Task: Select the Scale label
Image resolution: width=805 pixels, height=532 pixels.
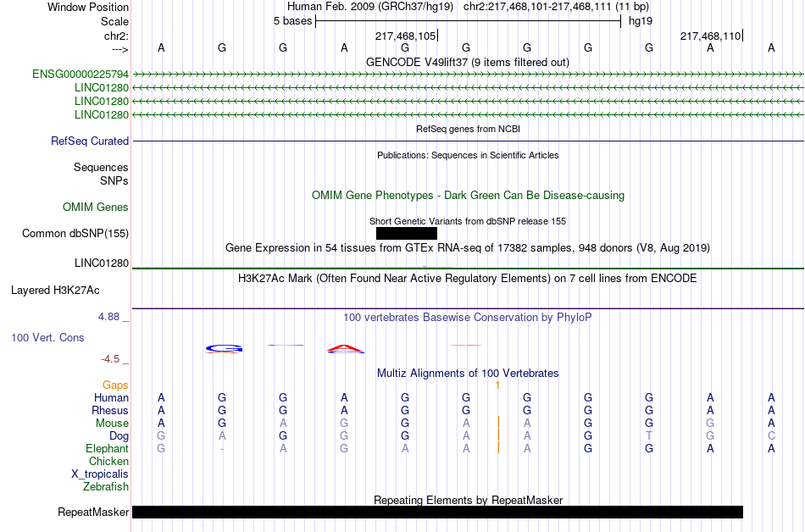Action: pos(114,21)
